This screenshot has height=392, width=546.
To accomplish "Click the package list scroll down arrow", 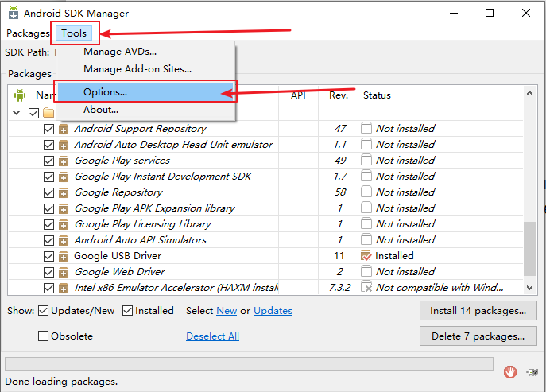I will point(529,288).
